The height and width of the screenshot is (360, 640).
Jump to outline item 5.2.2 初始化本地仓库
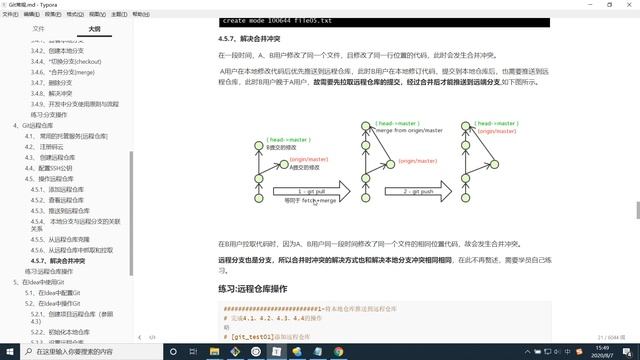pos(60,332)
